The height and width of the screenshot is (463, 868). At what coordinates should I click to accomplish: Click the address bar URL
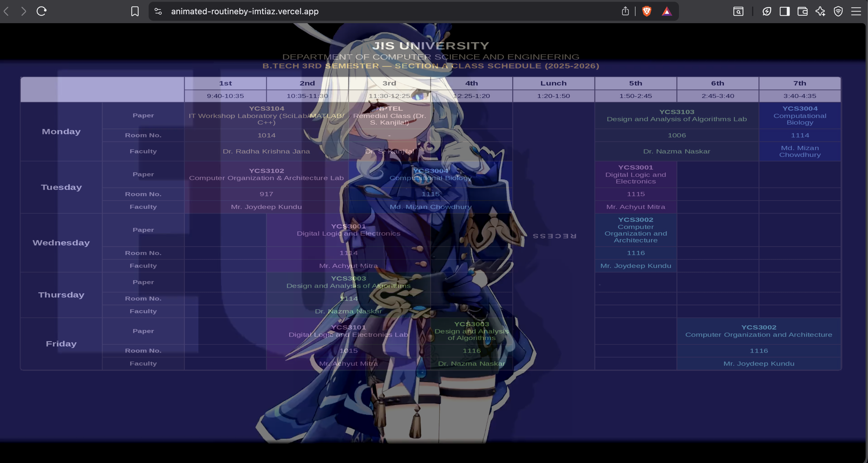tap(245, 11)
